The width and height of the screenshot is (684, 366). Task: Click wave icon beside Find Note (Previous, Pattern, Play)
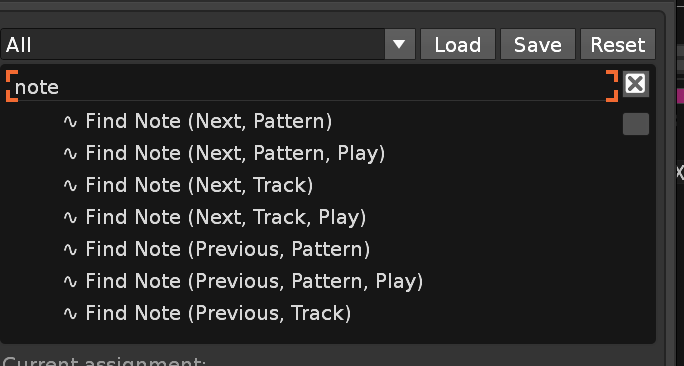pyautogui.click(x=70, y=281)
